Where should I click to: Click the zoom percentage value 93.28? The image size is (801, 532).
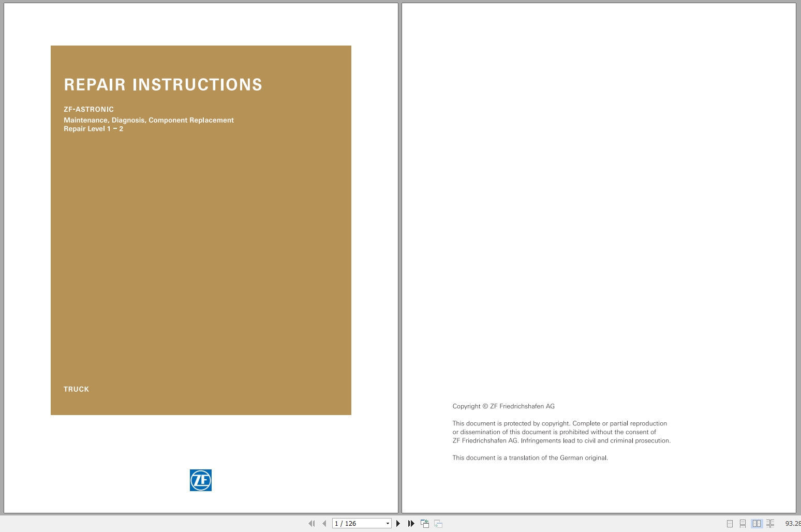793,524
